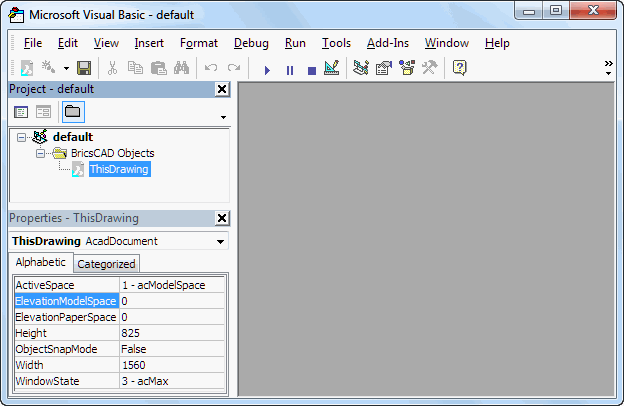Open Object Browser toolbar icon
624x406 pixels.
tap(407, 68)
